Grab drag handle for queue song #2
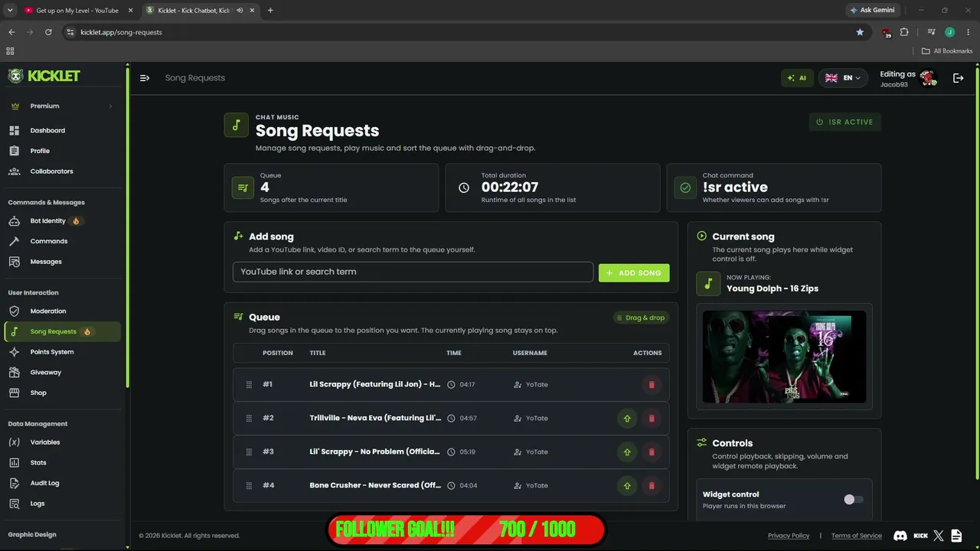Viewport: 980px width, 551px height. pos(249,418)
